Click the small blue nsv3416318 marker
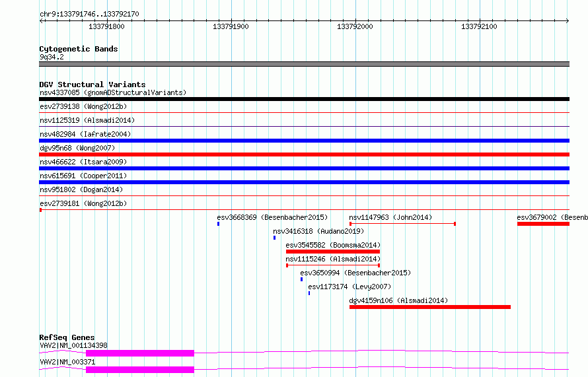The width and height of the screenshot is (588, 377). 274,238
